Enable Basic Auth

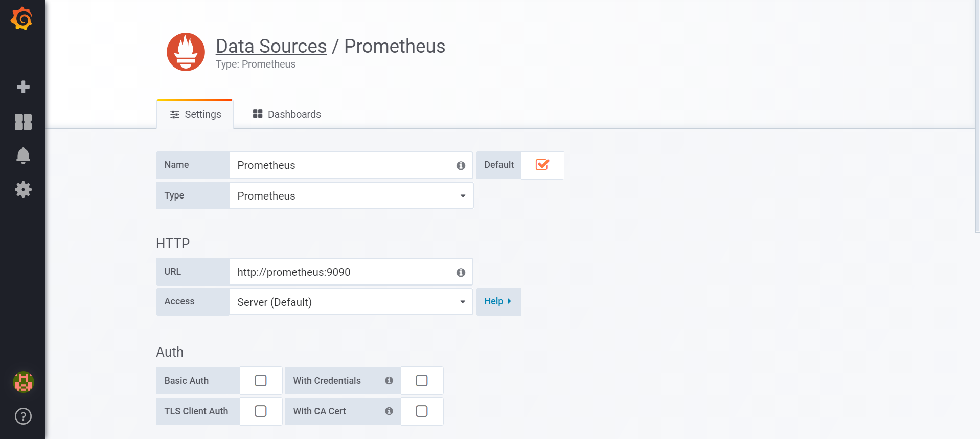[x=260, y=380]
